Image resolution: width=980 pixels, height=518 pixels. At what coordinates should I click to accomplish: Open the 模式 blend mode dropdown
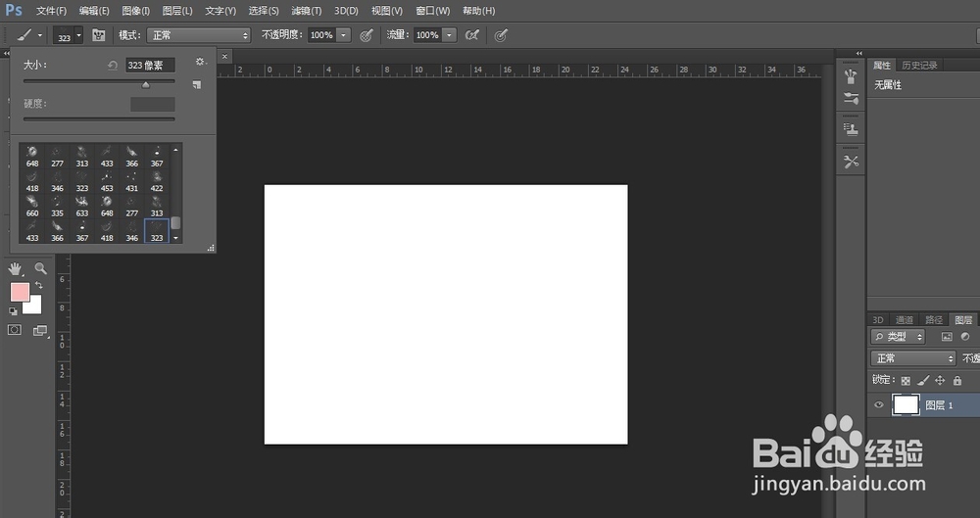(x=199, y=35)
